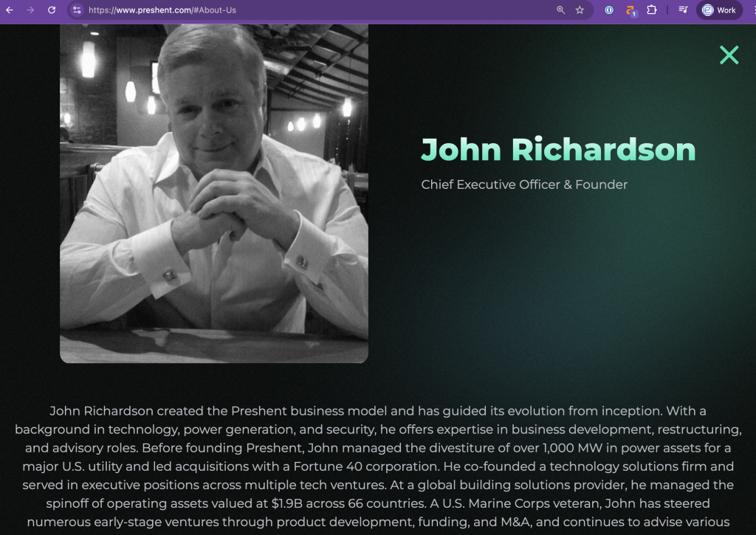
Task: Click the bio line mentioning 'Fortune 40 corporation'
Action: coord(378,466)
